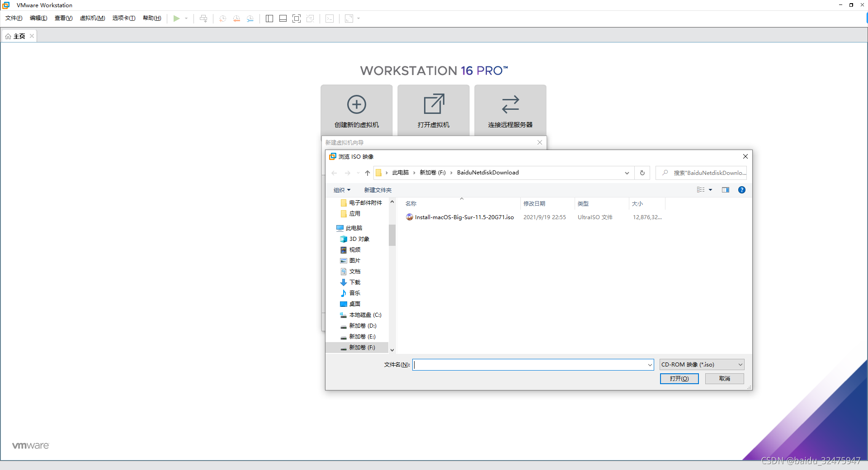The height and width of the screenshot is (470, 868).
Task: Click the refresh button next to address bar
Action: click(642, 173)
